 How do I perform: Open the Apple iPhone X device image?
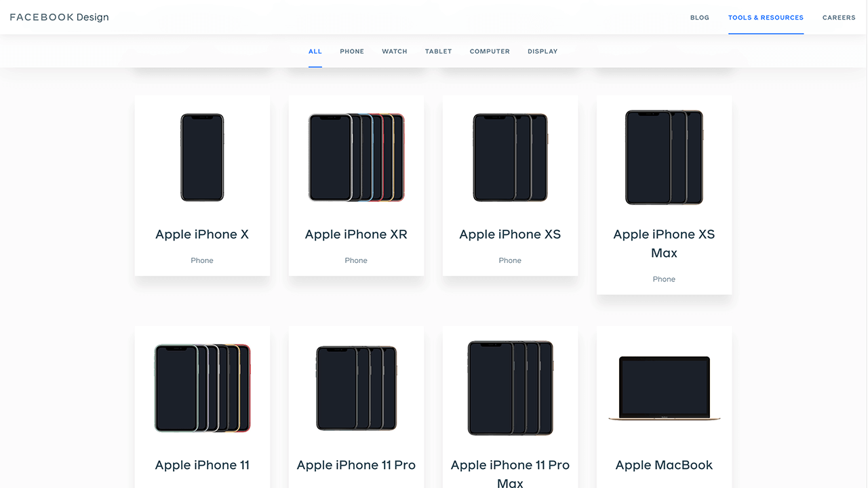point(202,157)
